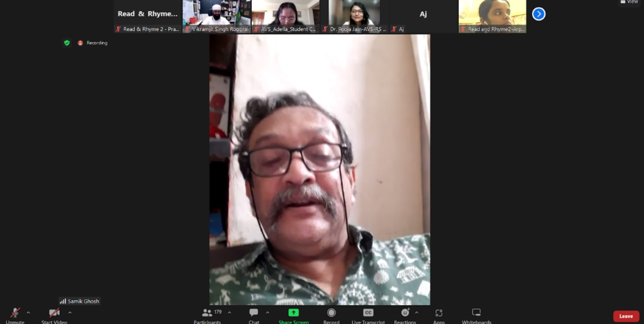Open the Reactions menu
Image resolution: width=644 pixels, height=324 pixels.
pos(405,313)
